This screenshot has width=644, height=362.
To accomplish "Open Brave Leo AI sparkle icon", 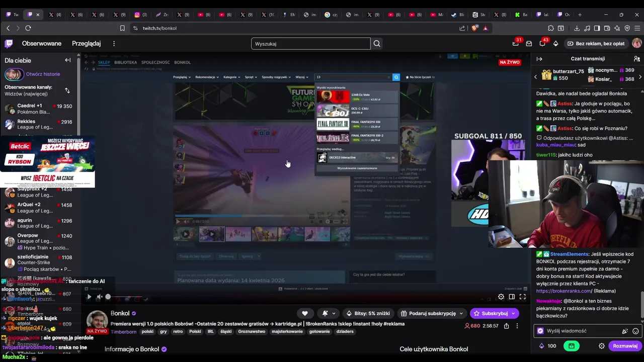I will (x=617, y=28).
